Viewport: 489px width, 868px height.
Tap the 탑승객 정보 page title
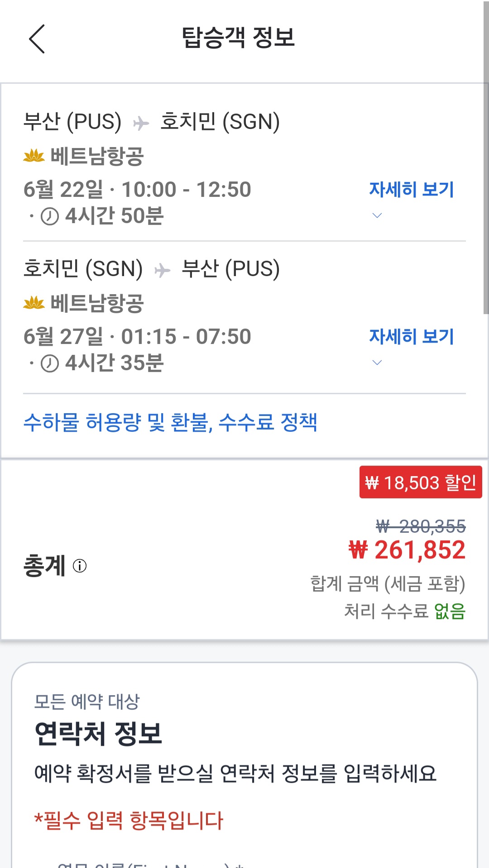point(238,37)
